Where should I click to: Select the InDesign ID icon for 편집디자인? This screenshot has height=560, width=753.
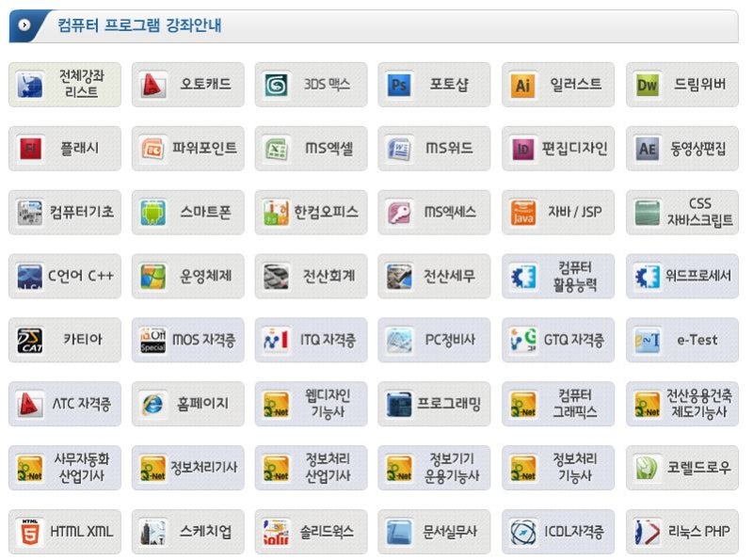pos(523,149)
